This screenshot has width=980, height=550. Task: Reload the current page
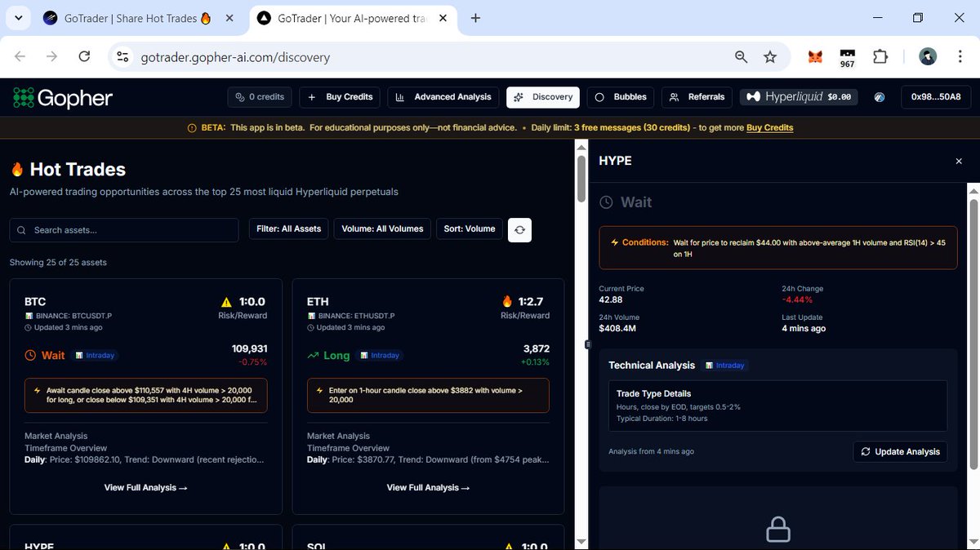point(83,56)
